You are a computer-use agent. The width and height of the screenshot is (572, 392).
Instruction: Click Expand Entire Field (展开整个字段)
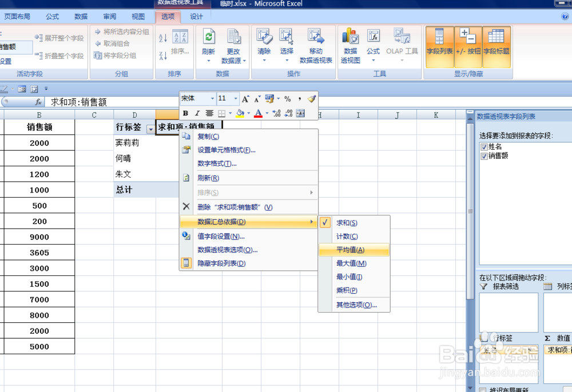59,38
